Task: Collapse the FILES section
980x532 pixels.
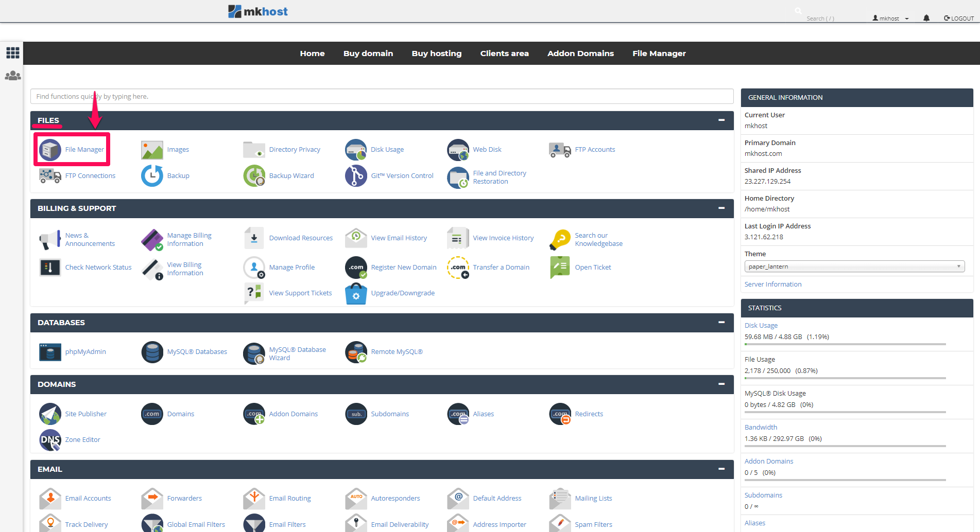Action: (x=721, y=120)
